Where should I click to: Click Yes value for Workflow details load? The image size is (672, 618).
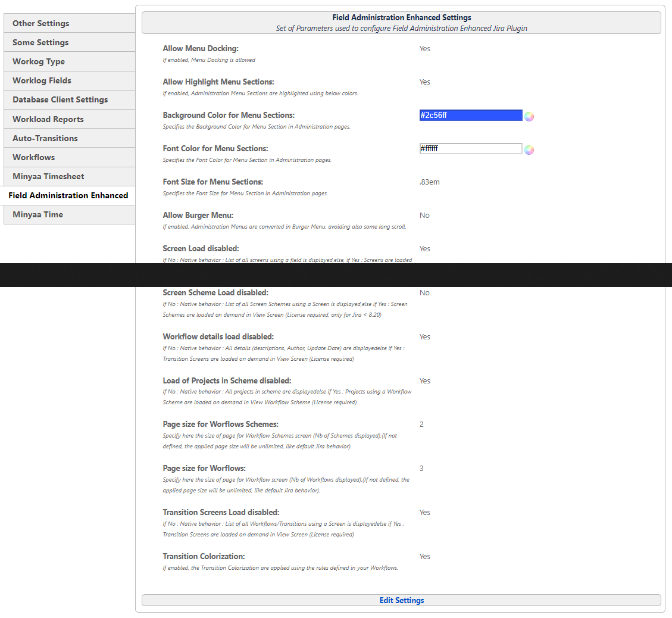point(425,337)
